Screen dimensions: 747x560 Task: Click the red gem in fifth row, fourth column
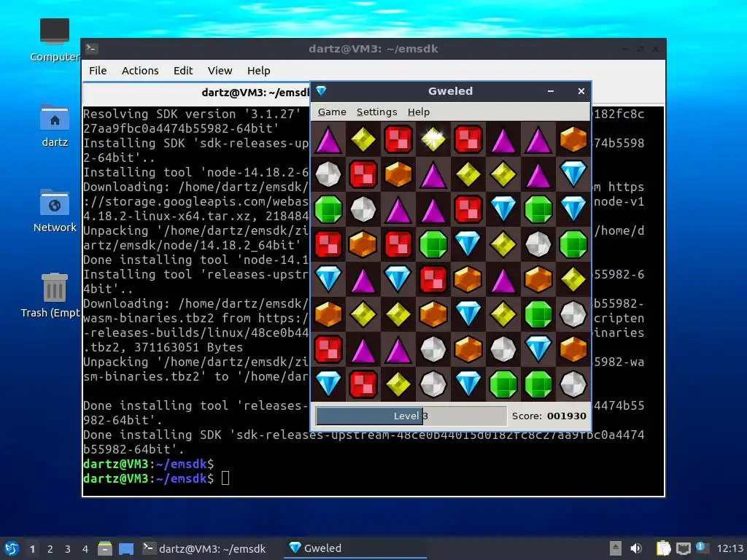pos(433,279)
